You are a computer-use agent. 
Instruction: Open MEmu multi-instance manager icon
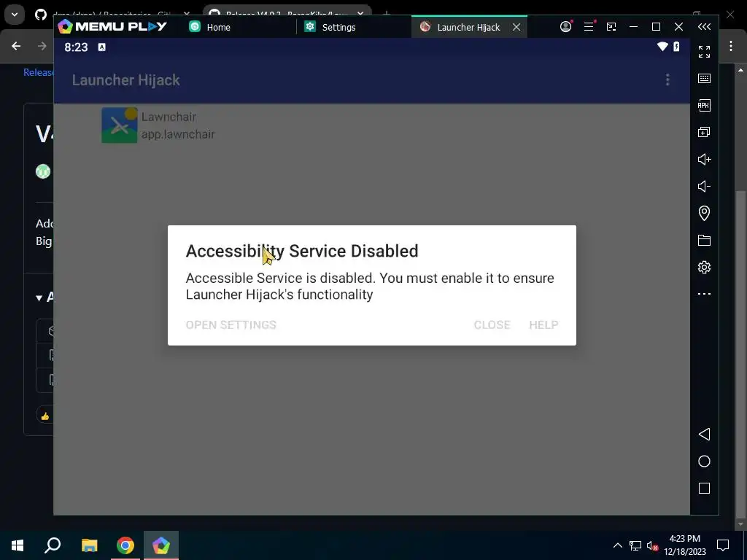pyautogui.click(x=704, y=132)
